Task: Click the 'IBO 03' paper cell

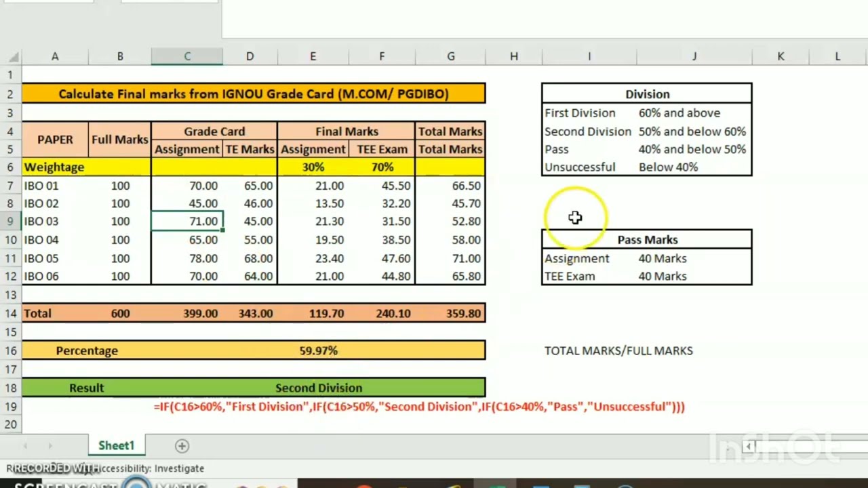Action: (x=55, y=222)
